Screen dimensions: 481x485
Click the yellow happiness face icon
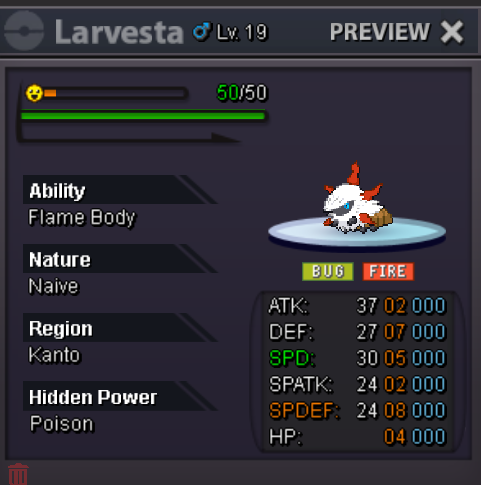pos(34,93)
